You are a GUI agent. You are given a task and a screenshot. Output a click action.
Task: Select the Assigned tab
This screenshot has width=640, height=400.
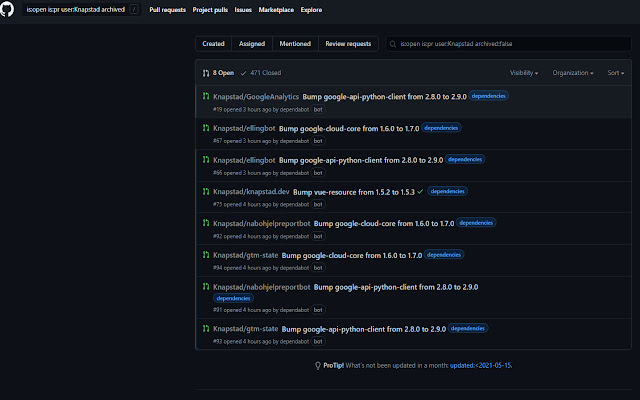(x=252, y=44)
